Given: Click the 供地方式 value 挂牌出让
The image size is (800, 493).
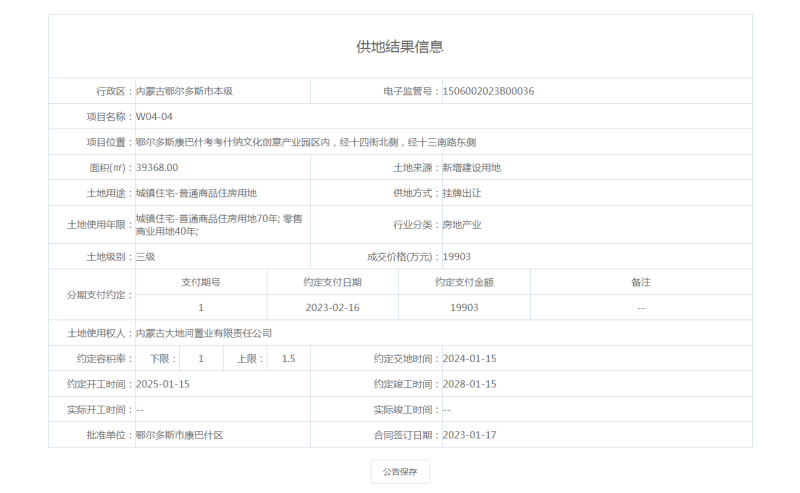Looking at the screenshot, I should pyautogui.click(x=462, y=193).
